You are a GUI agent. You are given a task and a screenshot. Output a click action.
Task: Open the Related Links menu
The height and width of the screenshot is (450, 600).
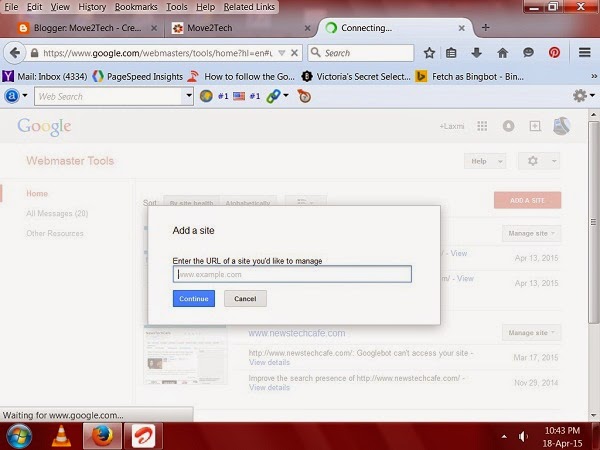pos(249,7)
